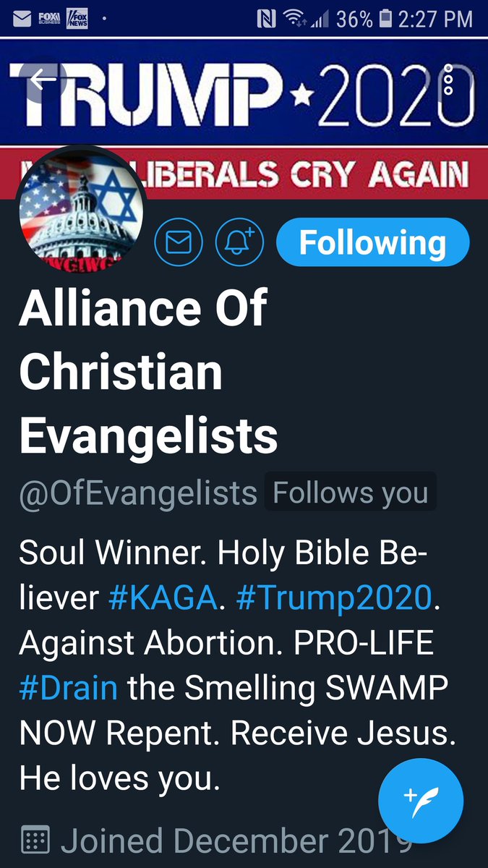Image resolution: width=488 pixels, height=868 pixels.
Task: Tap the back arrow icon
Action: (43, 79)
